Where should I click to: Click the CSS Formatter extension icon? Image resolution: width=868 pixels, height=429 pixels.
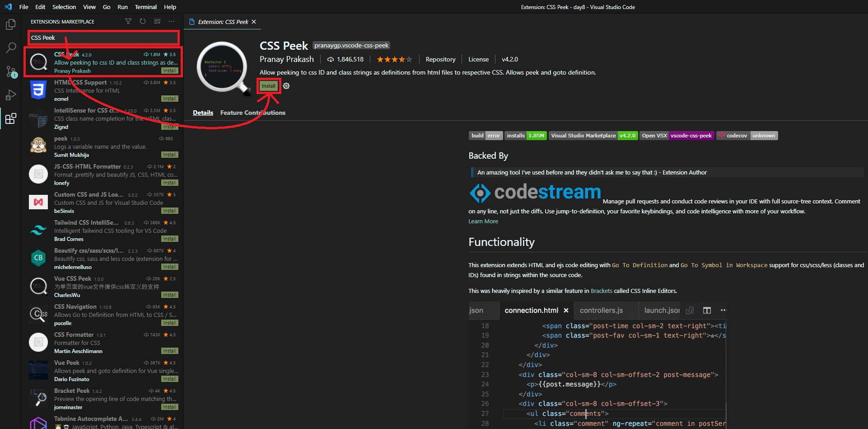(x=38, y=342)
